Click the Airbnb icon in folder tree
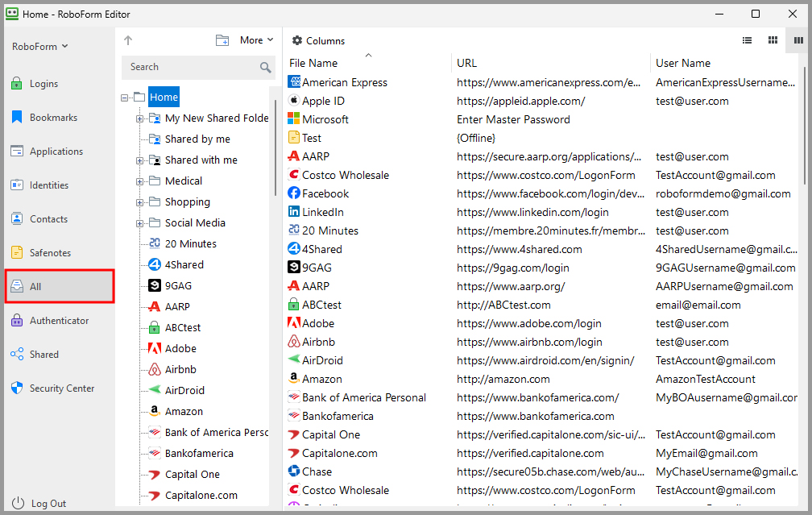The height and width of the screenshot is (515, 812). click(155, 369)
